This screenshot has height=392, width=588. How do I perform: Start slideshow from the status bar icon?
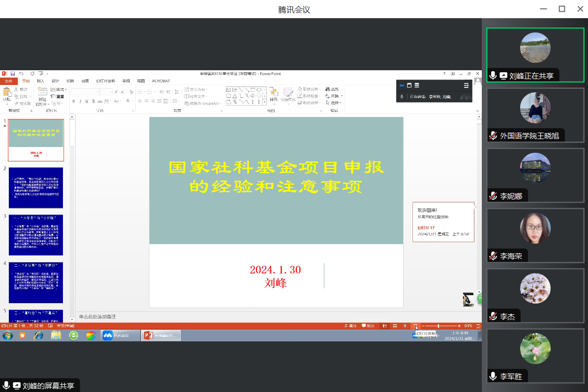[x=415, y=326]
